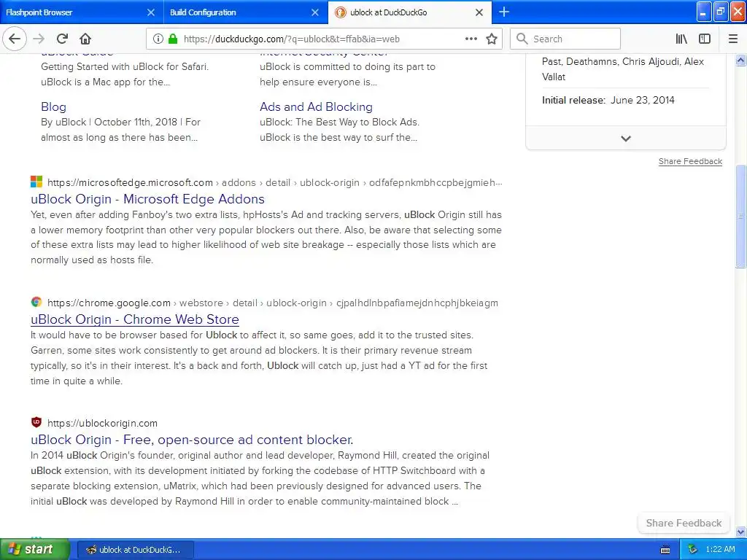Click the Microsoft favicon beside microsoftedge result
Viewport: 747px width, 560px height.
[36, 182]
